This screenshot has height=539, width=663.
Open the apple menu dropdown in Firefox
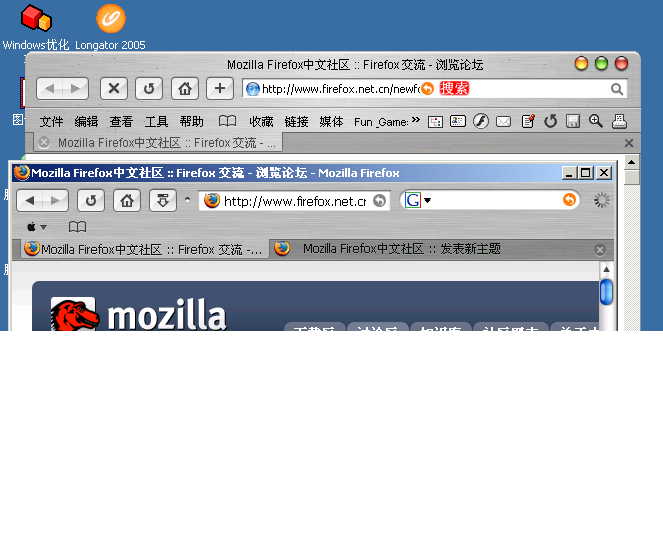click(x=37, y=227)
